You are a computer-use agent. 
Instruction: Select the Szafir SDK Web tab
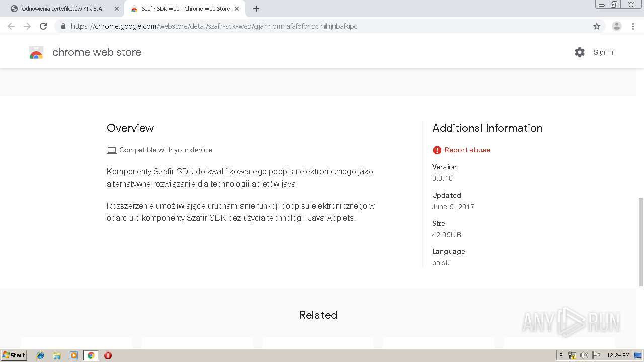coord(185,9)
